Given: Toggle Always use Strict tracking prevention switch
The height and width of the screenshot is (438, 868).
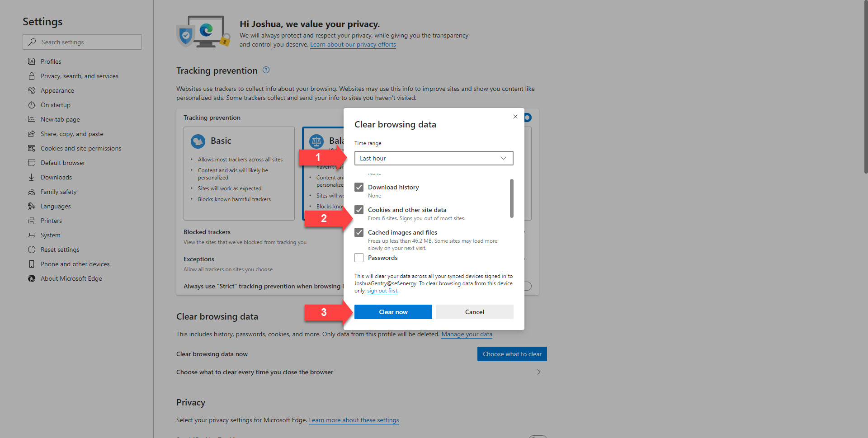Looking at the screenshot, I should (528, 286).
